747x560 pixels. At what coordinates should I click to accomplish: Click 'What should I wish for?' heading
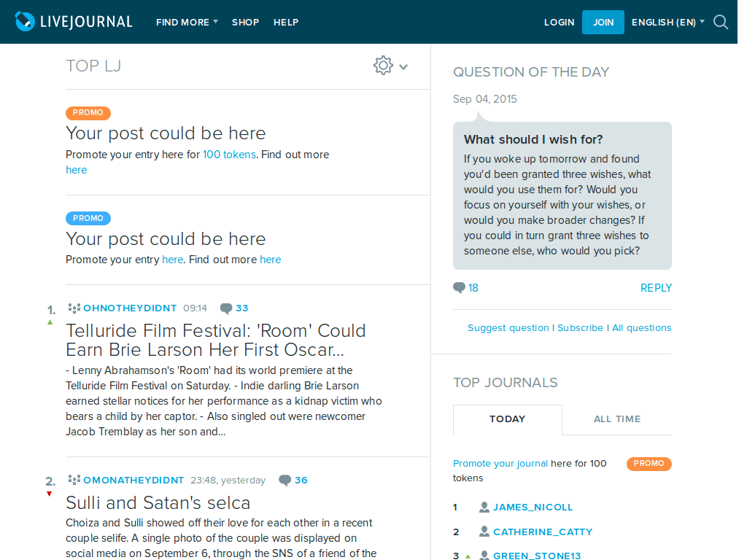533,139
